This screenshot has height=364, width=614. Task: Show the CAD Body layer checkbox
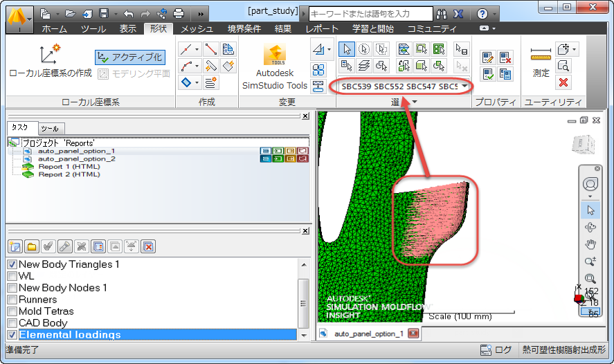[12, 323]
